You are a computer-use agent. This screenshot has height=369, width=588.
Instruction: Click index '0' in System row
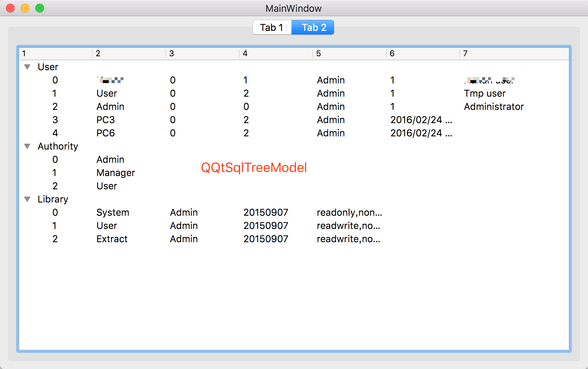coord(55,212)
